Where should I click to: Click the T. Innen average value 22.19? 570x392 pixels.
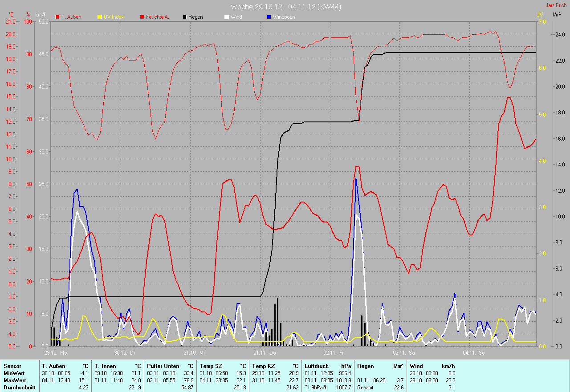[x=134, y=388]
